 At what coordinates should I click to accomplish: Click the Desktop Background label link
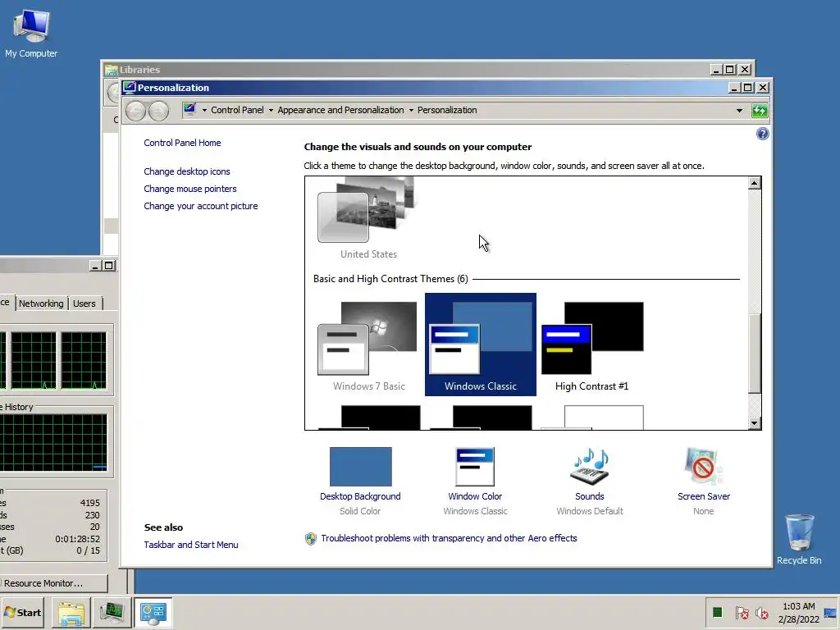tap(361, 496)
